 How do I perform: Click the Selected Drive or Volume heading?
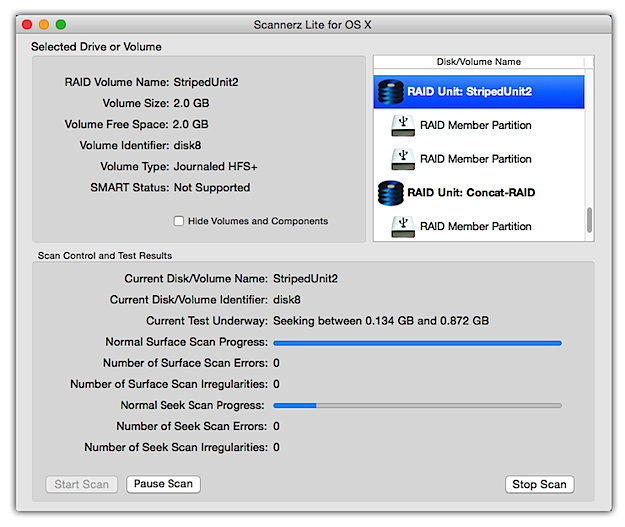96,47
